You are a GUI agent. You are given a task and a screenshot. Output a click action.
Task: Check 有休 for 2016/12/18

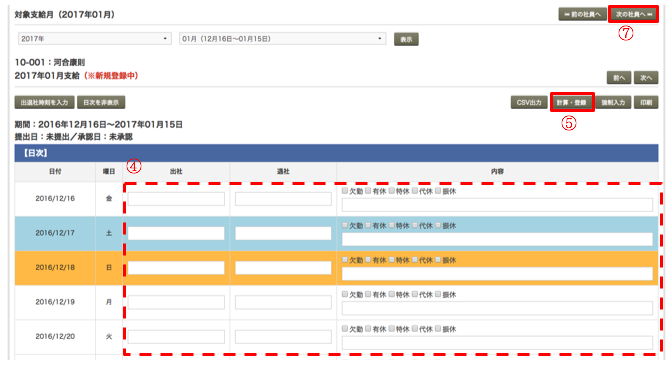(368, 260)
